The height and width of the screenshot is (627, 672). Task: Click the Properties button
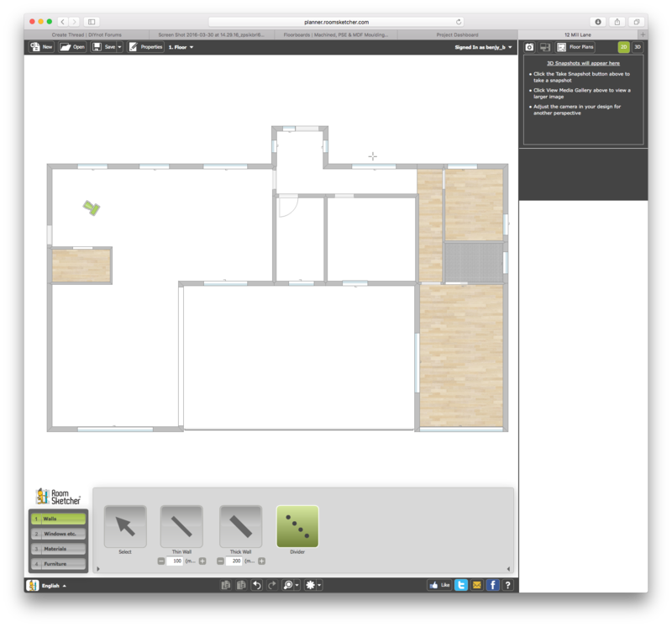(146, 47)
